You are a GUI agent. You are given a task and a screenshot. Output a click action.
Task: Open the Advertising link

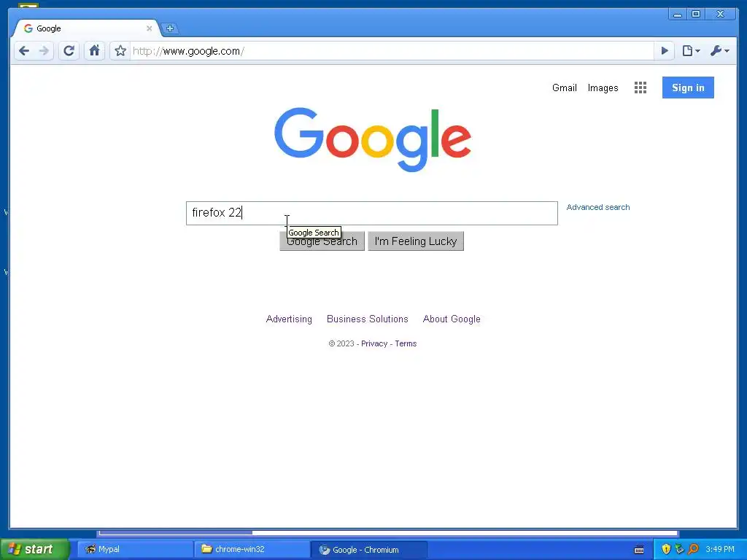pyautogui.click(x=289, y=319)
